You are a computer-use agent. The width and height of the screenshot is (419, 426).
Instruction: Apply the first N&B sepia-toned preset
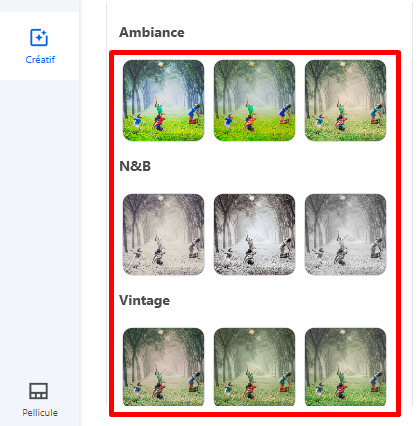163,234
